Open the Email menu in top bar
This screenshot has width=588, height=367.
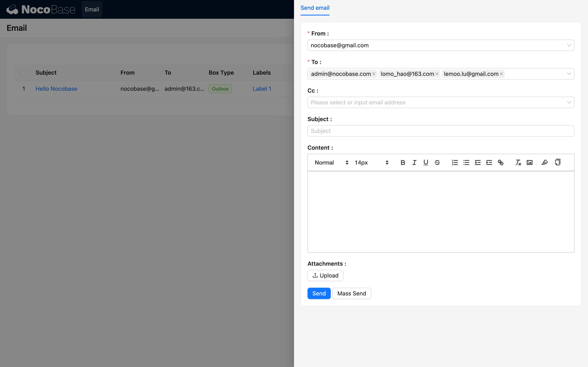pos(92,9)
